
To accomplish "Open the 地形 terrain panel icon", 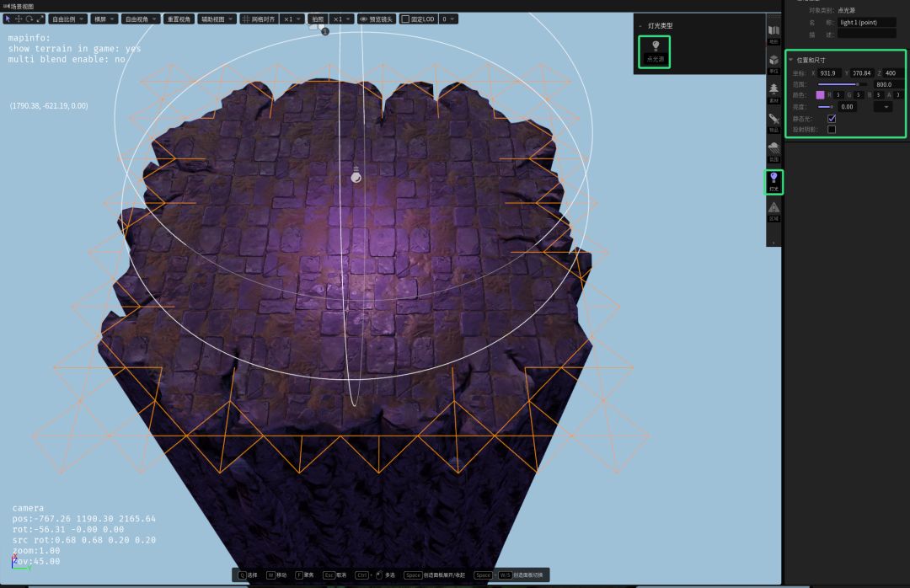I will 773,33.
